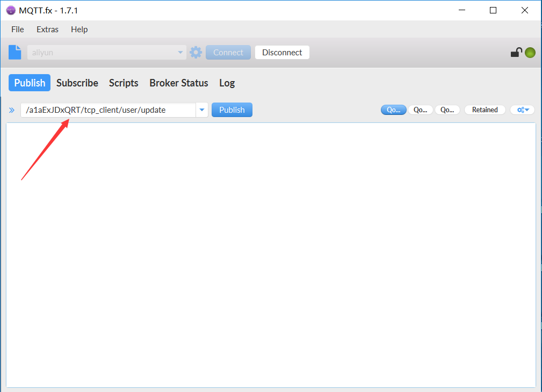Click the new connection profile file icon
The width and height of the screenshot is (542, 392).
[x=15, y=52]
